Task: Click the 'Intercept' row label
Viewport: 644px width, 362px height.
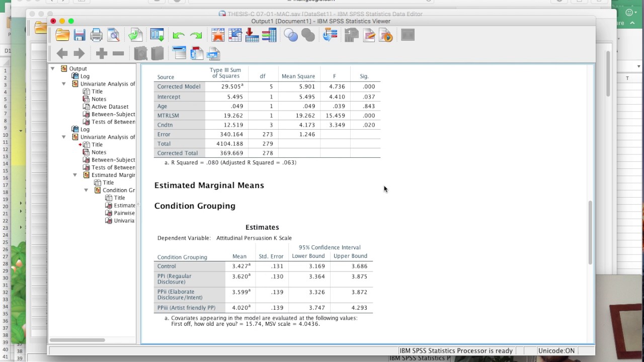Action: (x=169, y=97)
